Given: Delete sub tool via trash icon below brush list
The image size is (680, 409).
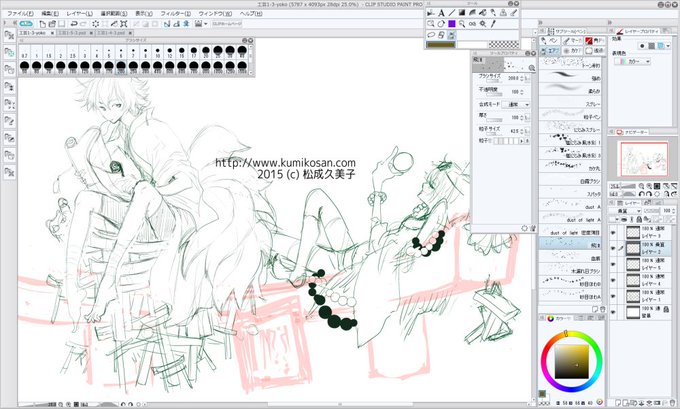Looking at the screenshot, I should tap(602, 309).
